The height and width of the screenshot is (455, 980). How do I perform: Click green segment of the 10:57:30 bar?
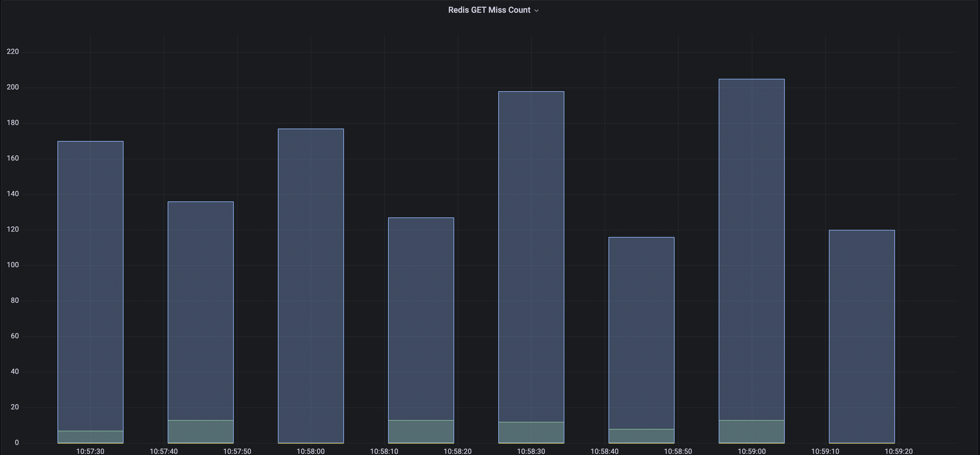91,437
